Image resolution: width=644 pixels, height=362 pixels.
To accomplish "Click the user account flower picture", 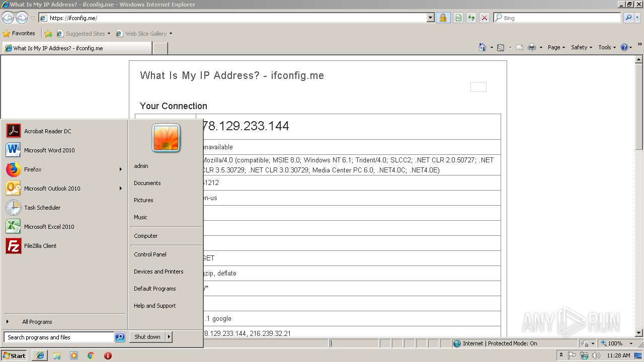I will [x=166, y=138].
